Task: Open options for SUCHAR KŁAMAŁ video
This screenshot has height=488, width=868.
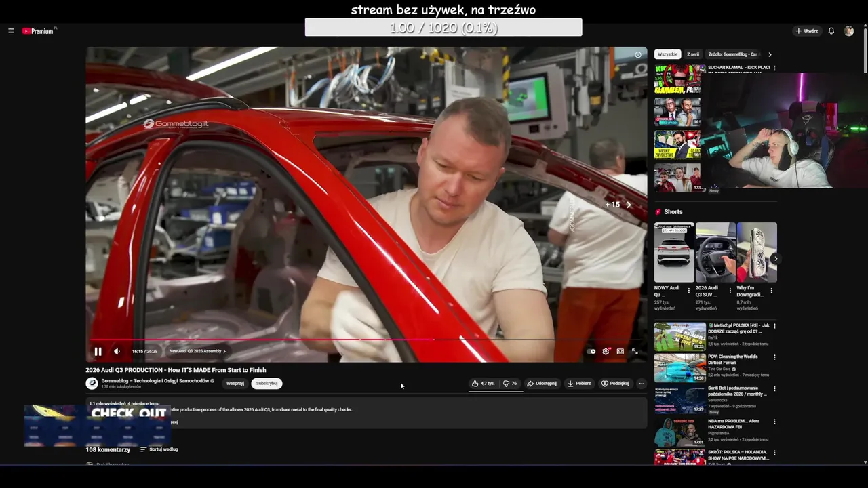Action: tap(774, 68)
